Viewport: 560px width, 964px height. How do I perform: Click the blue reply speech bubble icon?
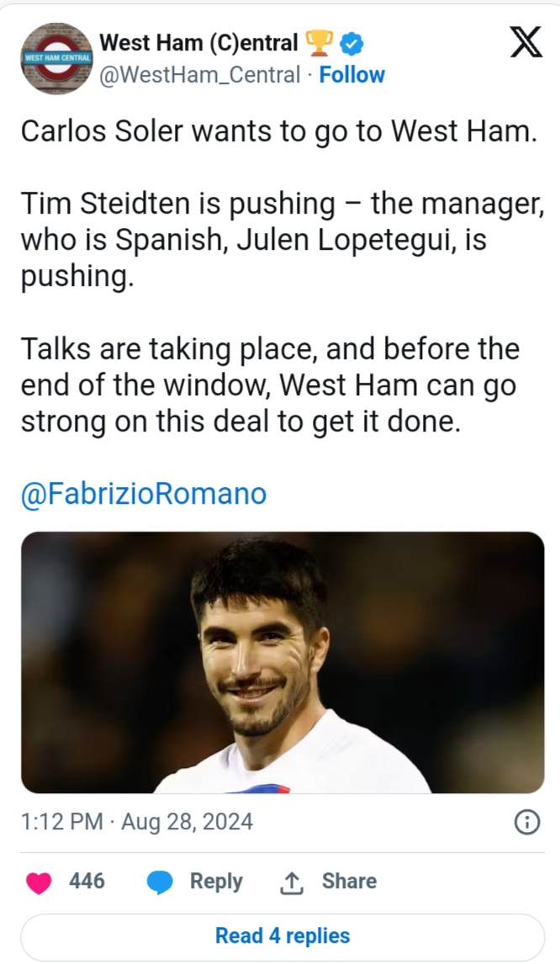click(160, 882)
